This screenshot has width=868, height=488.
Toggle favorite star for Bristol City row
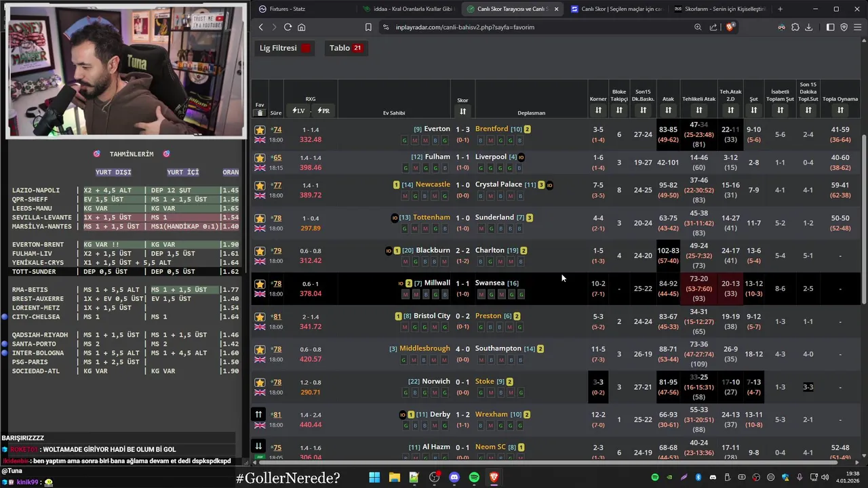[x=260, y=317]
